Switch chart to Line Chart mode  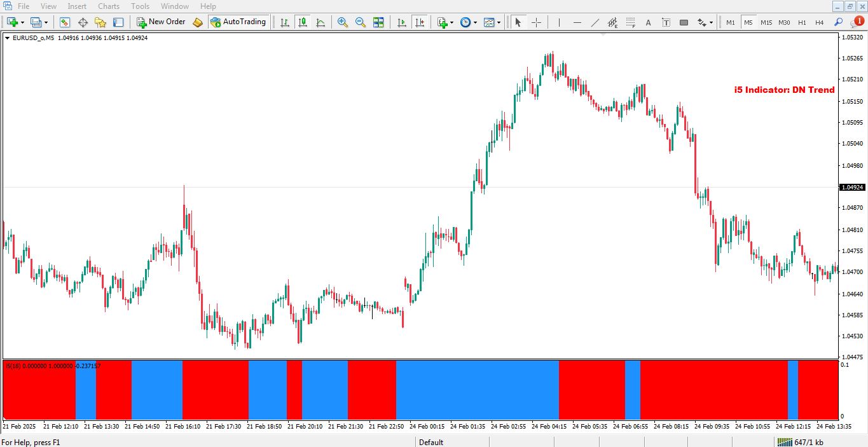pyautogui.click(x=320, y=22)
